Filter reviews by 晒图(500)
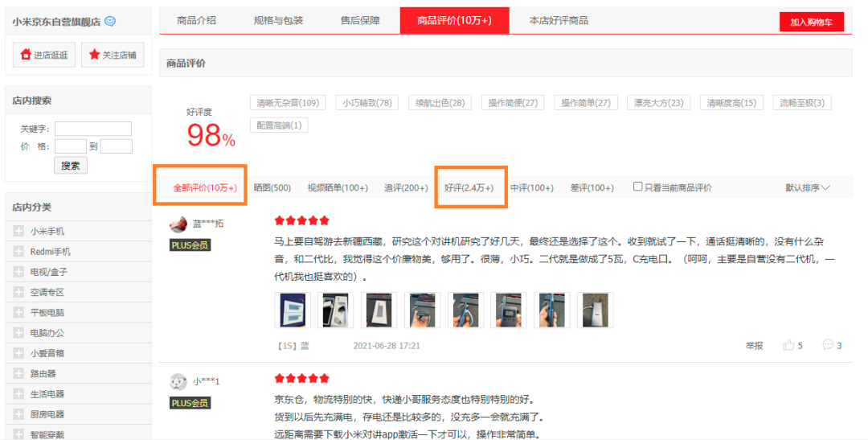The height and width of the screenshot is (440, 868). click(x=272, y=188)
